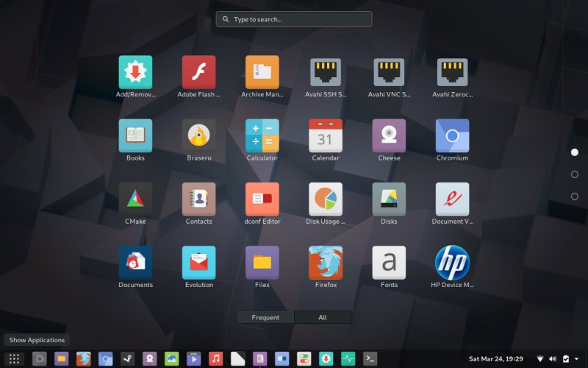
Task: Launch Evolution mail client
Action: click(198, 263)
